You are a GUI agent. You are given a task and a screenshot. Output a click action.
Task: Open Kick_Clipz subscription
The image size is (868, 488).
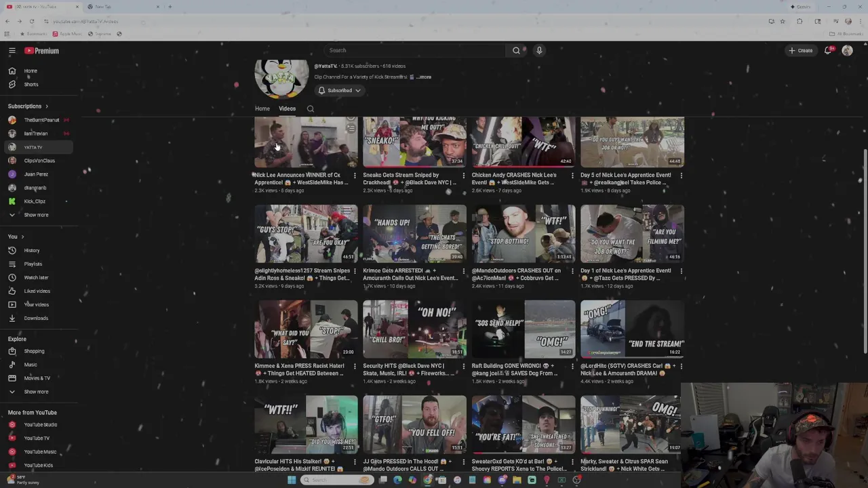pyautogui.click(x=36, y=201)
